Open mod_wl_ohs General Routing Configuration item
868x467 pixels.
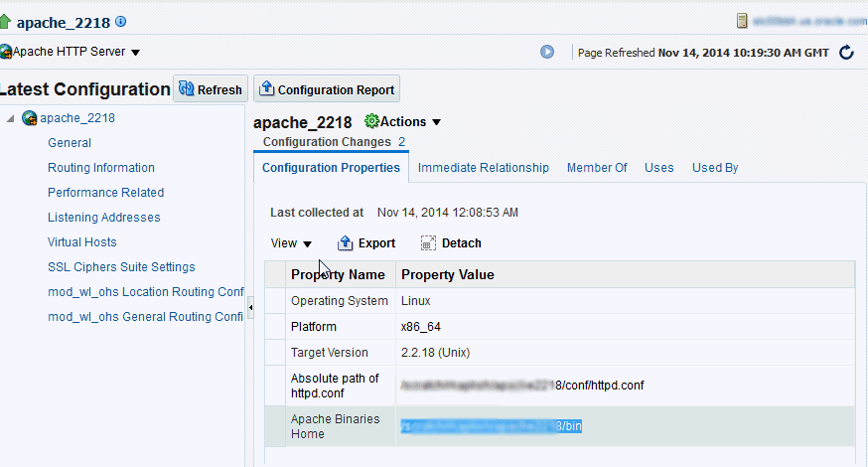point(145,317)
